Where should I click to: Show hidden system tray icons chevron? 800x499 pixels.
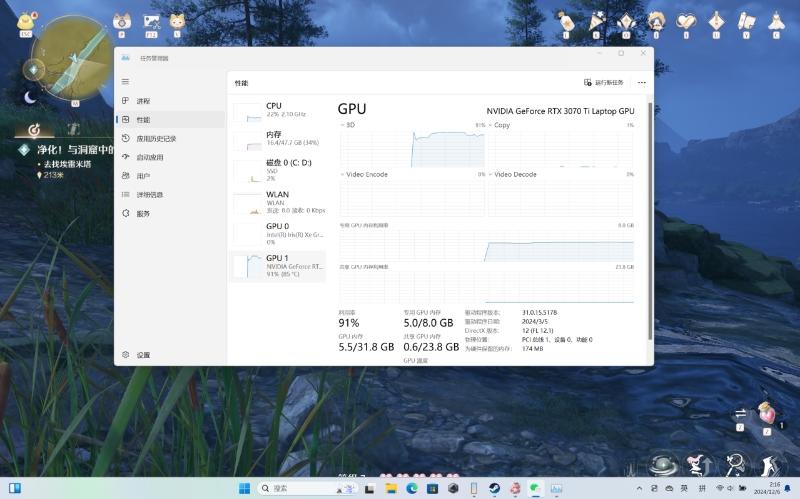pos(639,488)
